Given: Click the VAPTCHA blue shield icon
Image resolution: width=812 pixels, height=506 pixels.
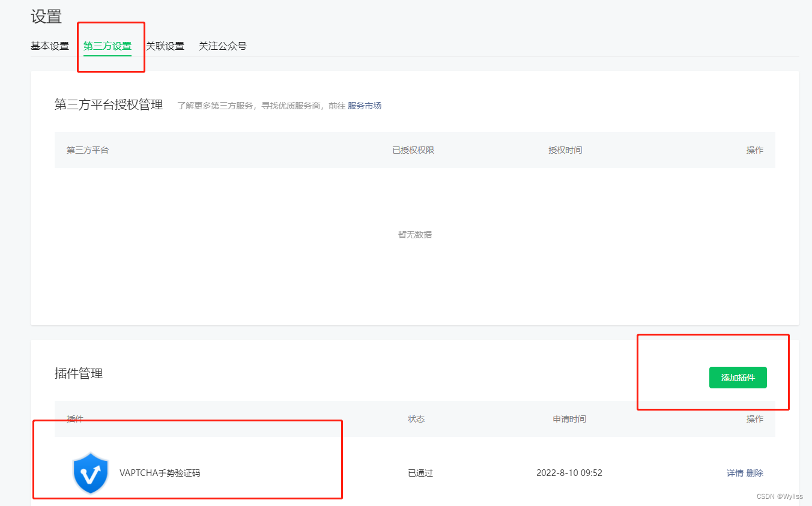Looking at the screenshot, I should click(x=90, y=473).
